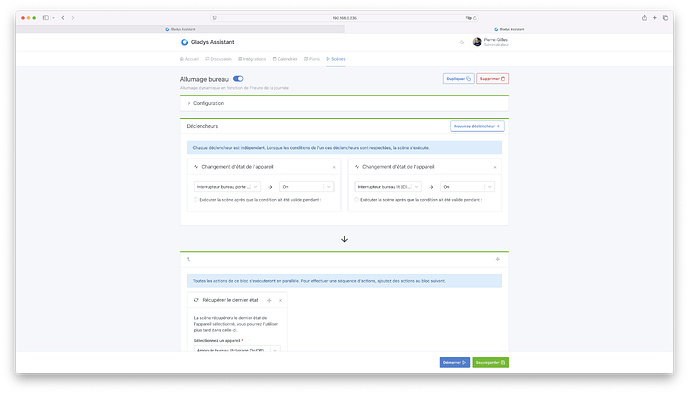Open the Pierre-Gilles profile avatar
This screenshot has width=689, height=394.
pos(477,42)
